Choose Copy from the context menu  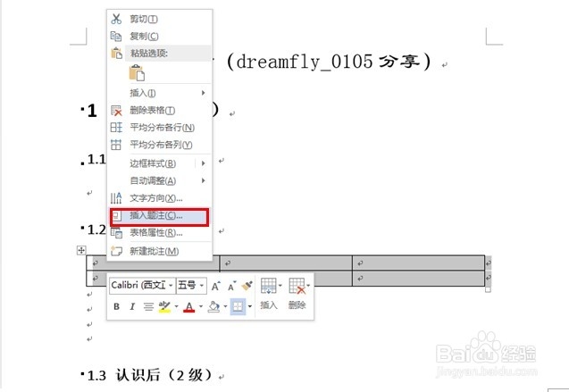pyautogui.click(x=160, y=36)
